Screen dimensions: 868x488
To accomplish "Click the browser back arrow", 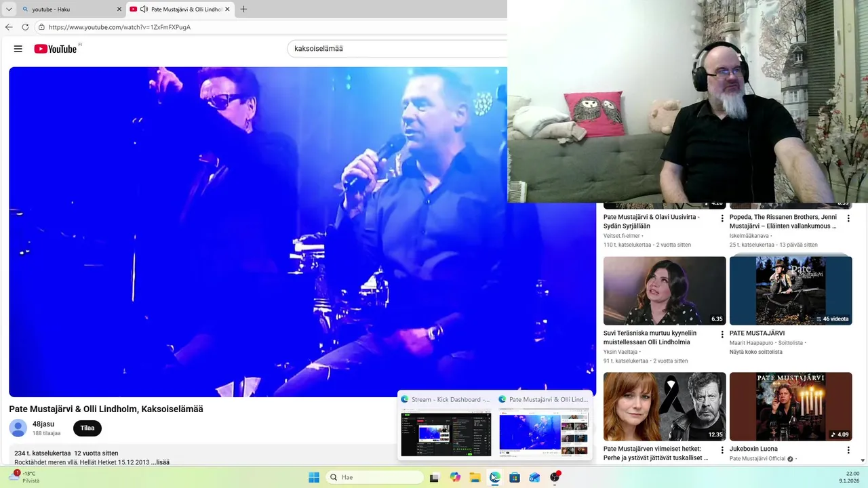I will [9, 27].
